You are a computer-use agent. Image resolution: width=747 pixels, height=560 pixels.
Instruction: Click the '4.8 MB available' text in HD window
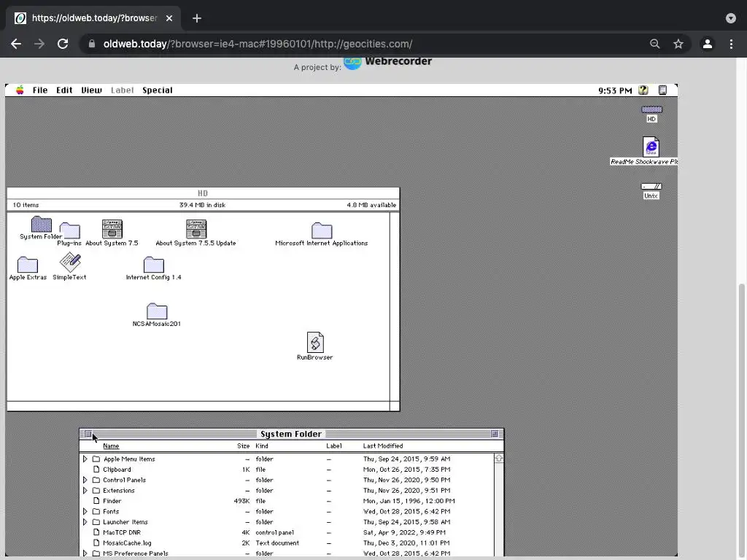pos(371,205)
